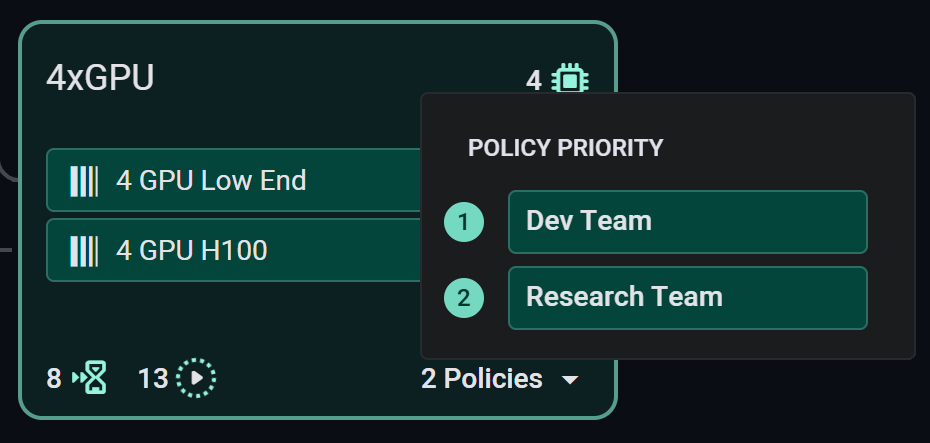This screenshot has height=443, width=930.
Task: Click empty area below Research Team in popup
Action: [687, 343]
